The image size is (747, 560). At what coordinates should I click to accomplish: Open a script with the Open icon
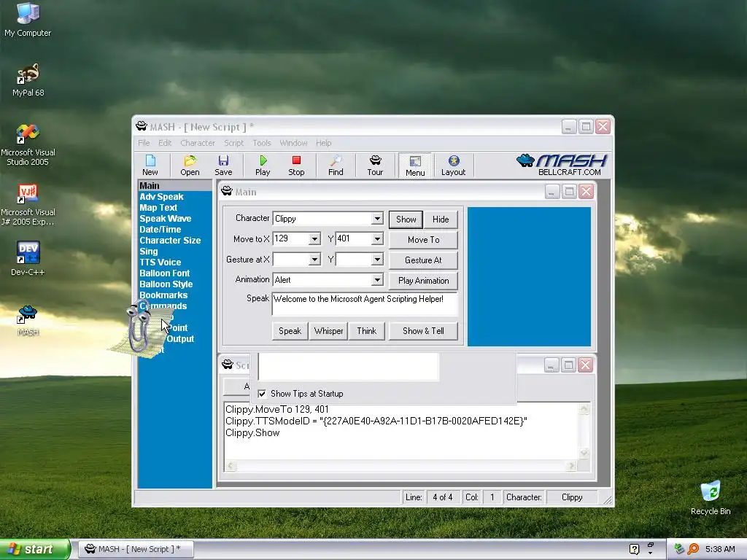point(190,166)
